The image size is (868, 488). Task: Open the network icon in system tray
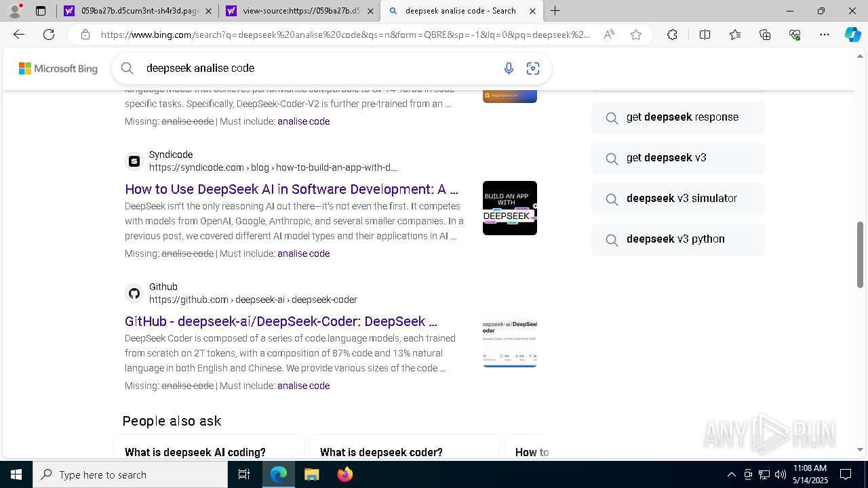[764, 474]
